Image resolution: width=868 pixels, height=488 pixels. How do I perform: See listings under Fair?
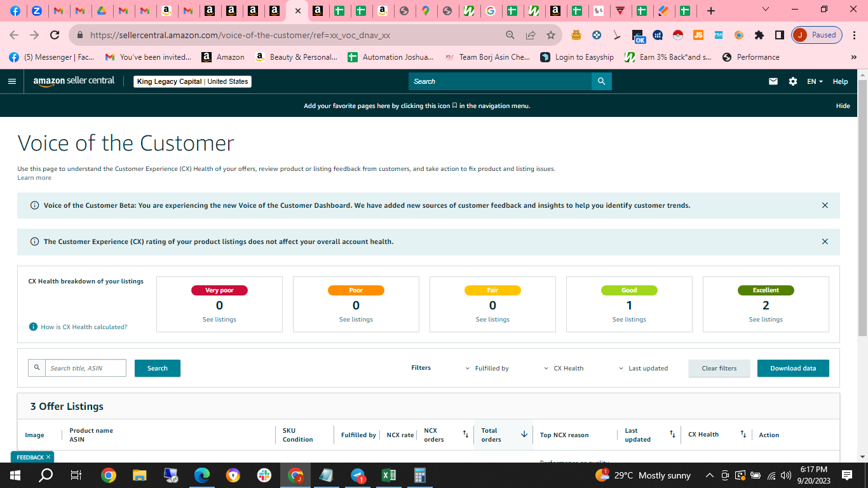(492, 320)
